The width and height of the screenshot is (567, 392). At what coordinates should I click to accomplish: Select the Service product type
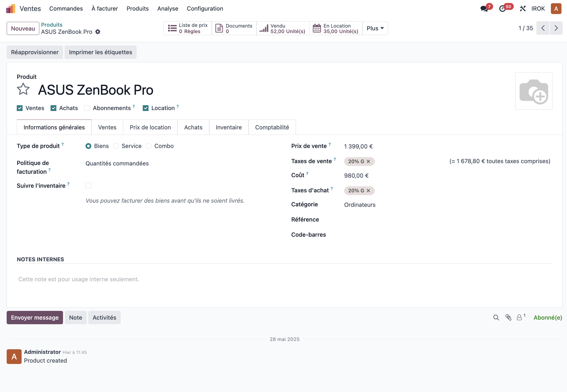116,146
